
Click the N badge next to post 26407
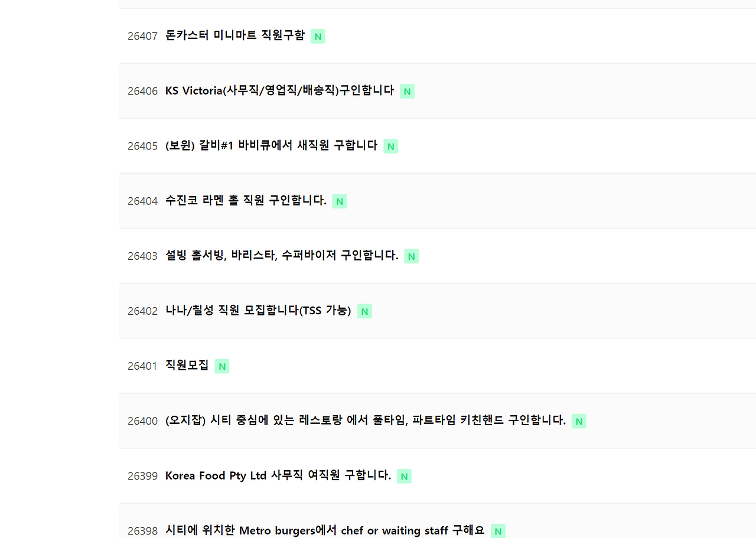tap(318, 36)
